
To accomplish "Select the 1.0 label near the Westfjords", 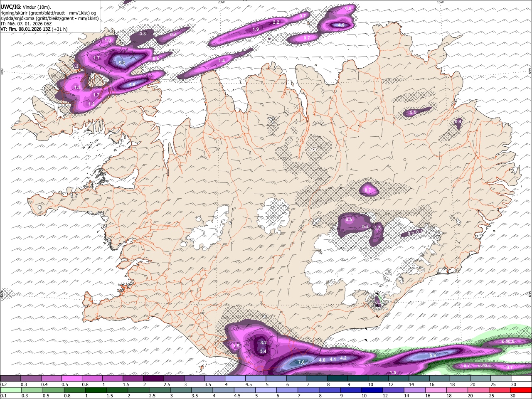I will click(108, 40).
